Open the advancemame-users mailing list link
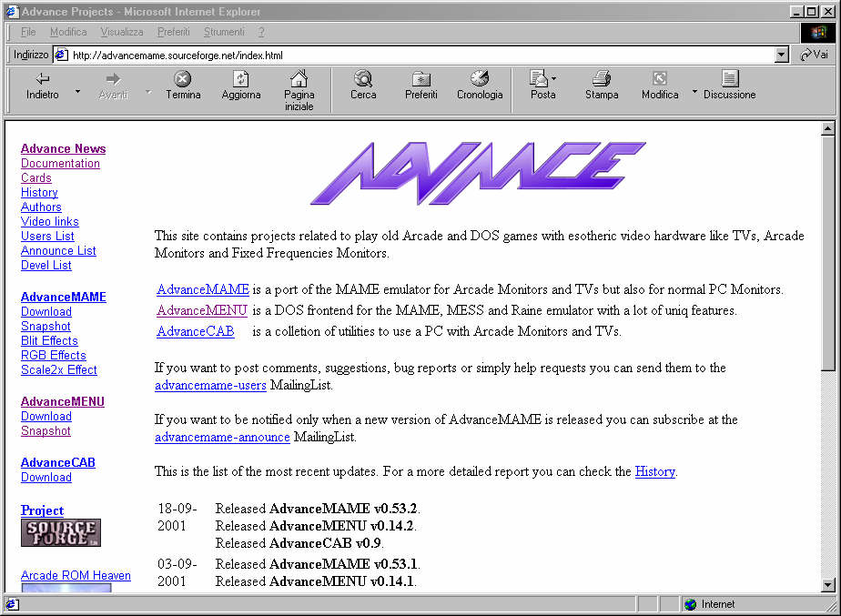Image resolution: width=841 pixels, height=616 pixels. pyautogui.click(x=210, y=385)
